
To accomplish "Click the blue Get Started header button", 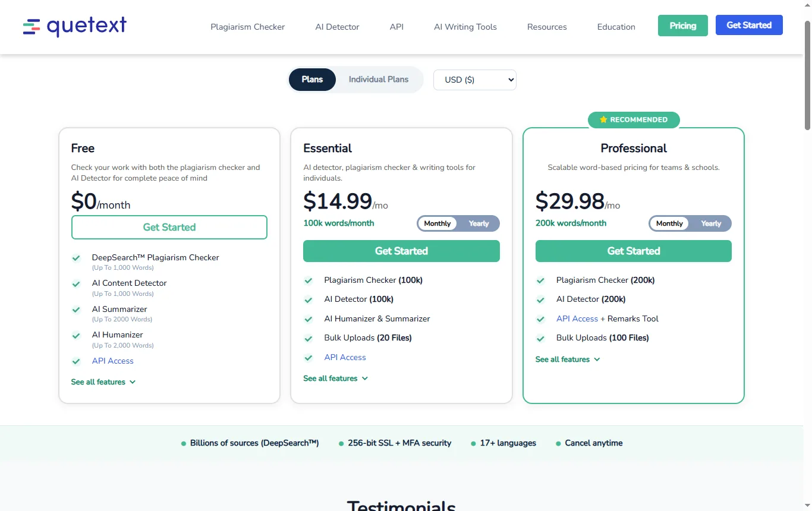I will 749,25.
